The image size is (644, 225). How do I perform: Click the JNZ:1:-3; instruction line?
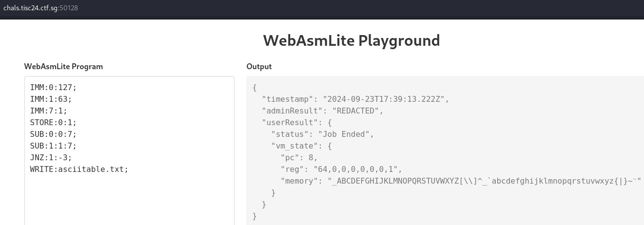(51, 158)
